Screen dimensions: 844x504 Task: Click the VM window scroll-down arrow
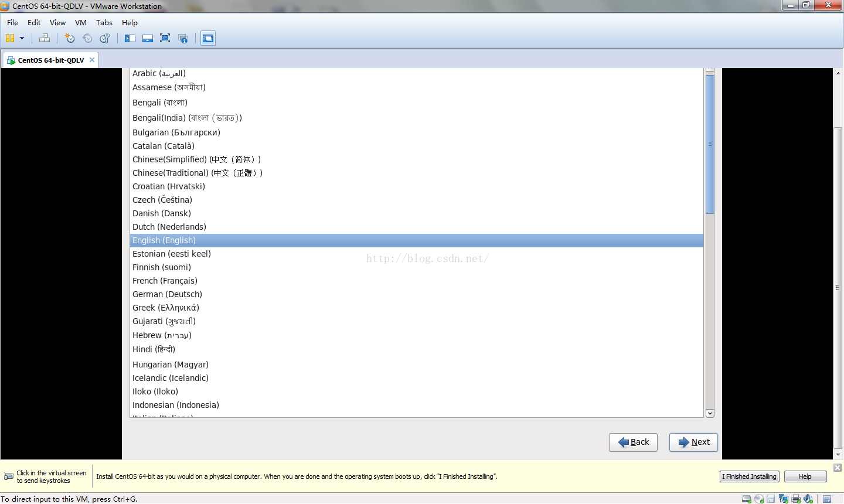point(838,454)
